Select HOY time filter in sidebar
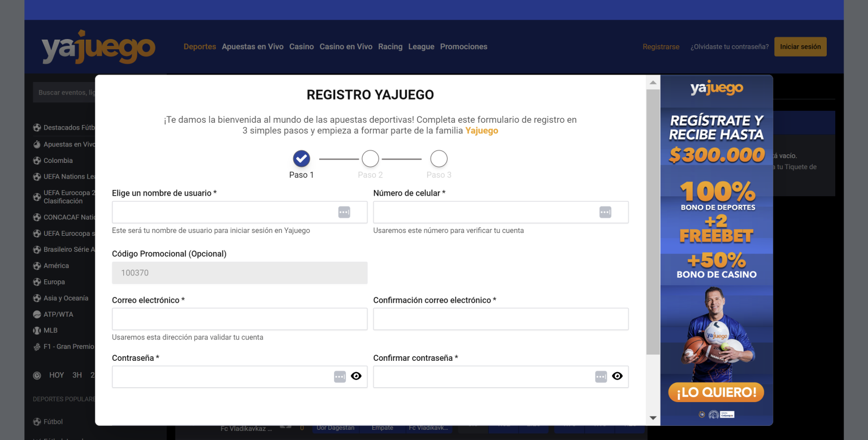 (x=57, y=375)
